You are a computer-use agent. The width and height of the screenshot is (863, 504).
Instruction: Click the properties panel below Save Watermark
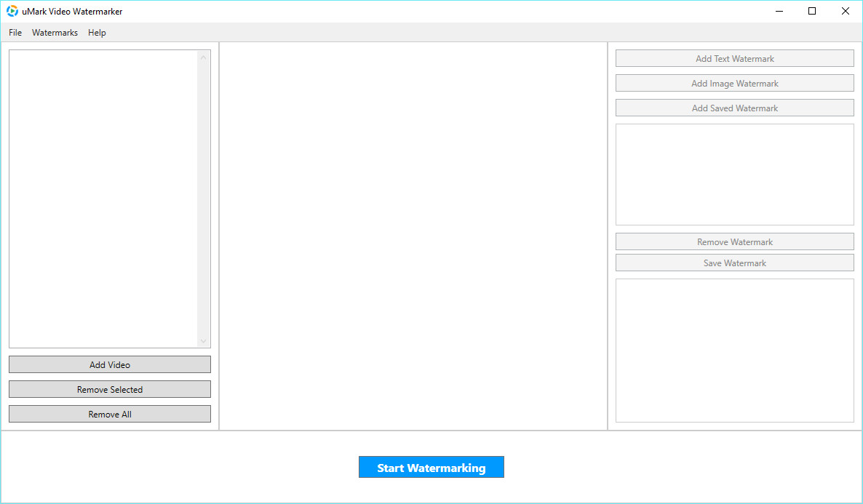point(734,350)
